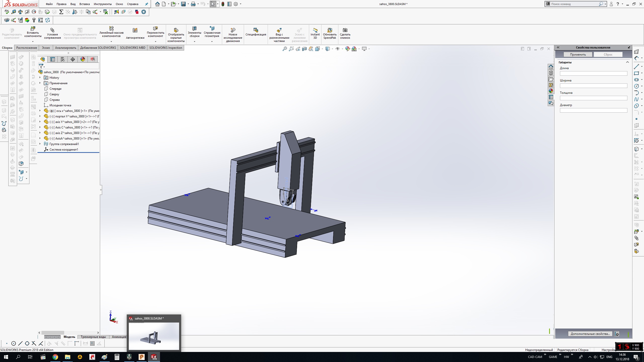Switch to SOLIDWORKS Inspection tab

pos(166,48)
